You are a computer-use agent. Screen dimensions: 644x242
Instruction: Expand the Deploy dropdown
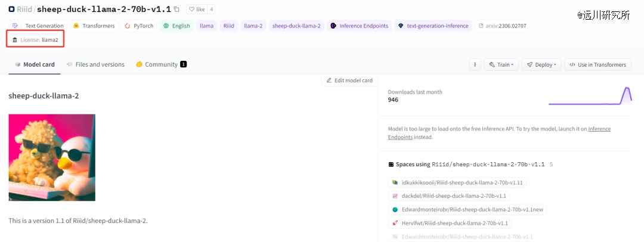point(541,64)
